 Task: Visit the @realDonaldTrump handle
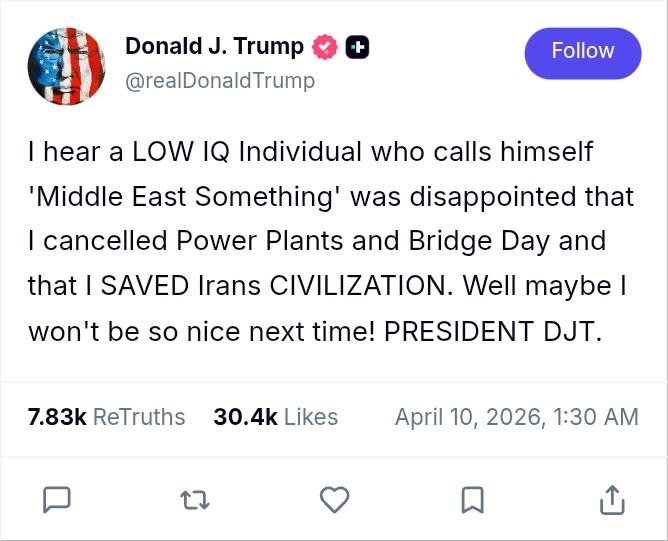tap(220, 81)
